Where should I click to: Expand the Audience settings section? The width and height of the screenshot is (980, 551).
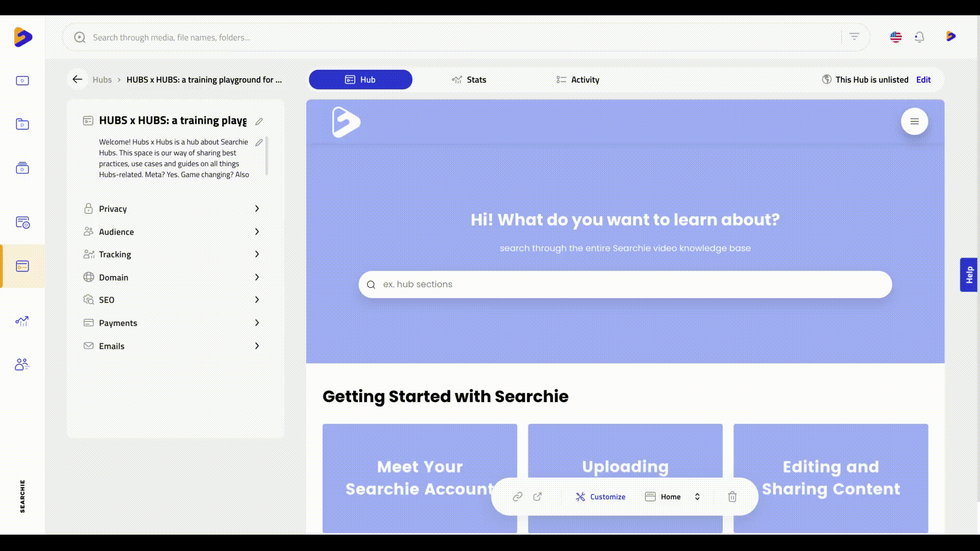(172, 232)
